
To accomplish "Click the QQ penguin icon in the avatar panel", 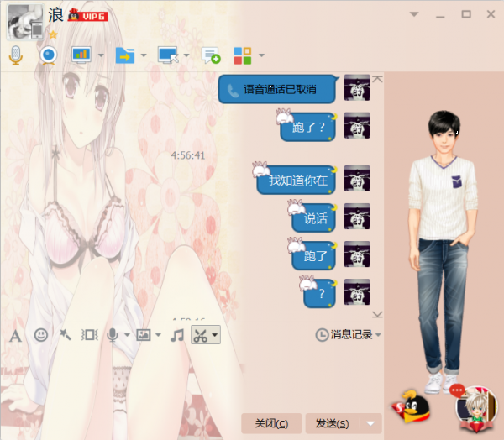I will [x=412, y=406].
